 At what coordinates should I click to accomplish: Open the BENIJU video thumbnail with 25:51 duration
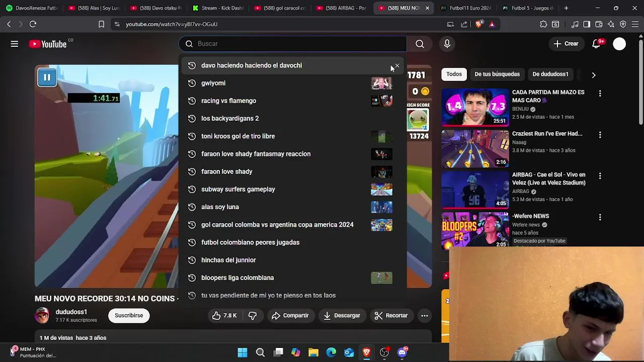tap(475, 107)
